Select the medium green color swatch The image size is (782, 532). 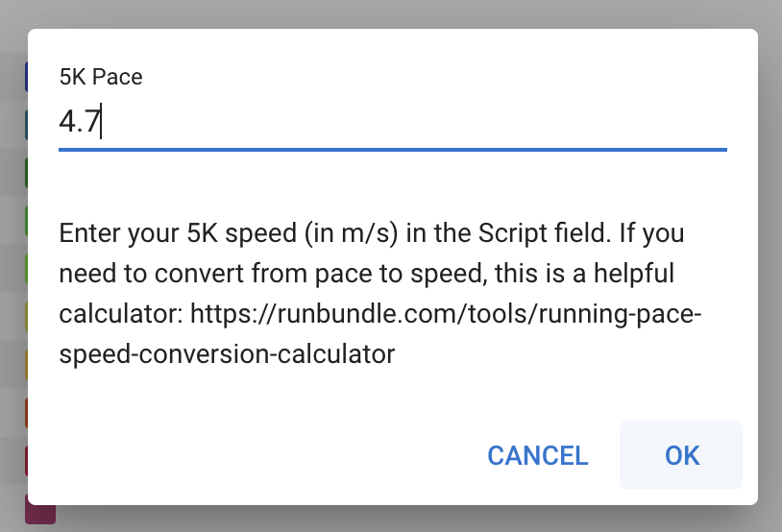pyautogui.click(x=26, y=221)
